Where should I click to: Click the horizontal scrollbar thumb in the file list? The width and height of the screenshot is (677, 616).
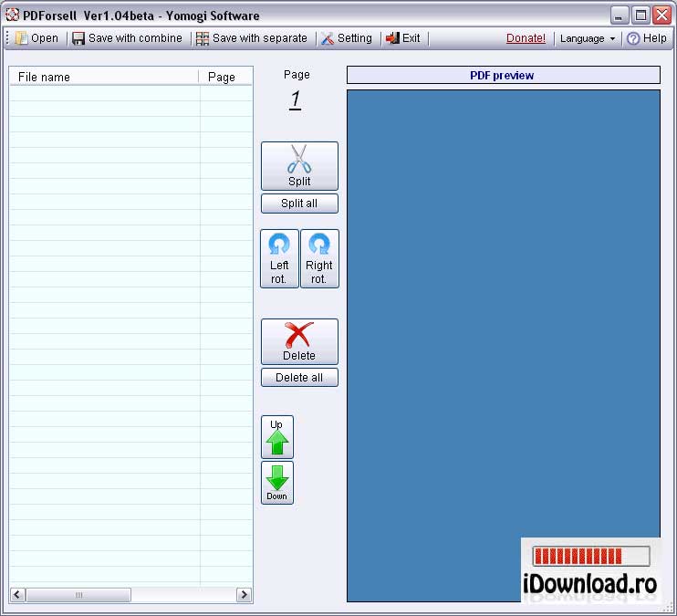pos(78,595)
